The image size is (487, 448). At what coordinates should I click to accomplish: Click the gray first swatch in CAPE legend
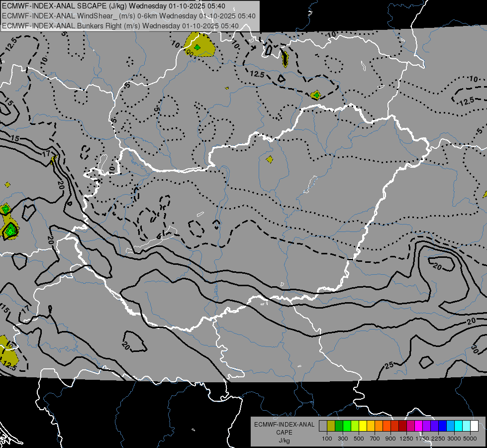point(323,426)
